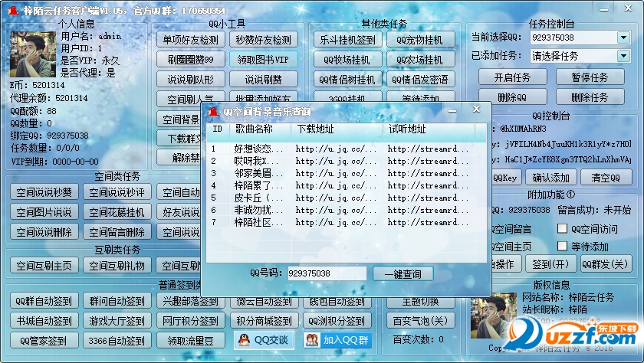Click the 暂停任务 button

tap(590, 77)
